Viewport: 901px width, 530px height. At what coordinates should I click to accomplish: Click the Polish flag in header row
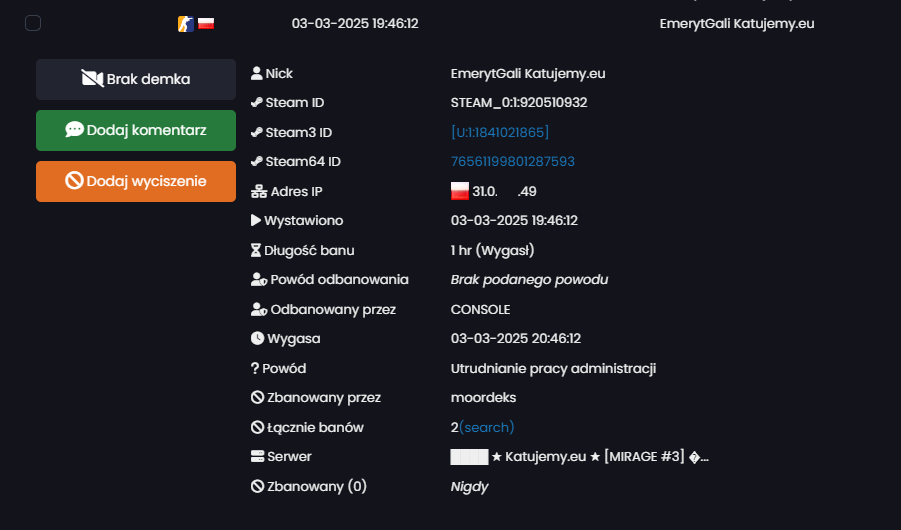tap(206, 24)
